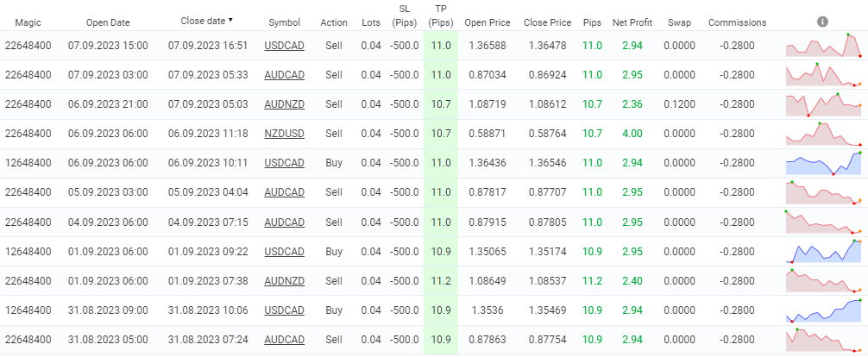Select close price 1.35469
This screenshot has height=357, width=868.
[x=548, y=310]
